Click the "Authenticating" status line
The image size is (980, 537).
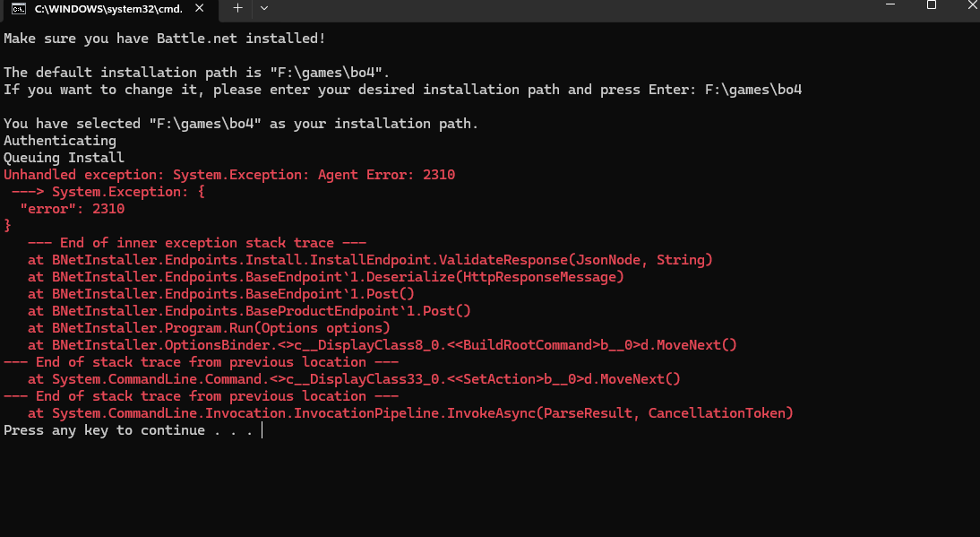[x=60, y=141]
